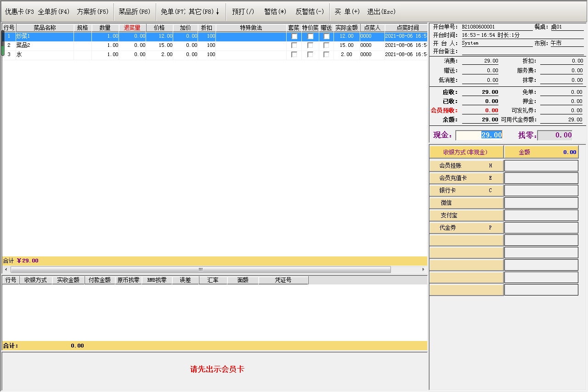This screenshot has height=392, width=588.
Task: Click the 现金 cash amount input field
Action: point(479,135)
